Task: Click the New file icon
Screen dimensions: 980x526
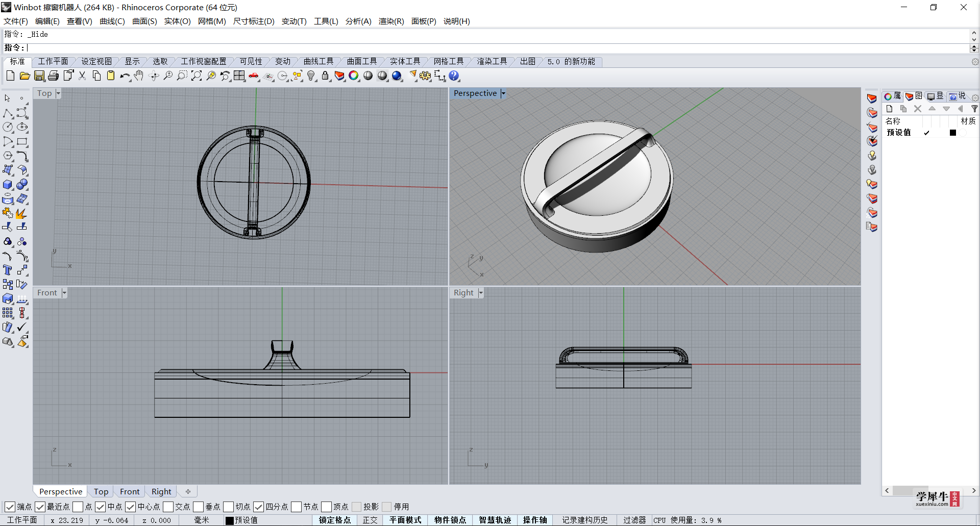Action: tap(10, 76)
